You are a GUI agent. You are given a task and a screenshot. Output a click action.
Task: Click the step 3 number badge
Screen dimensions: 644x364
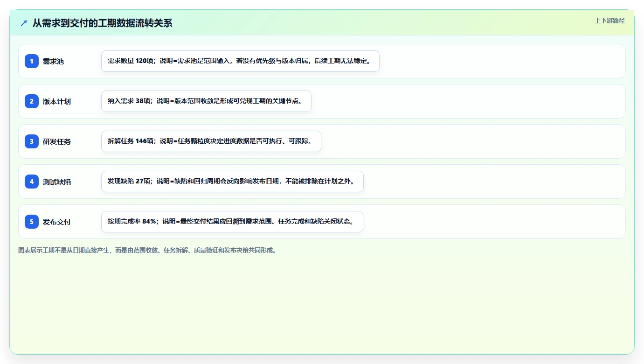pyautogui.click(x=32, y=141)
